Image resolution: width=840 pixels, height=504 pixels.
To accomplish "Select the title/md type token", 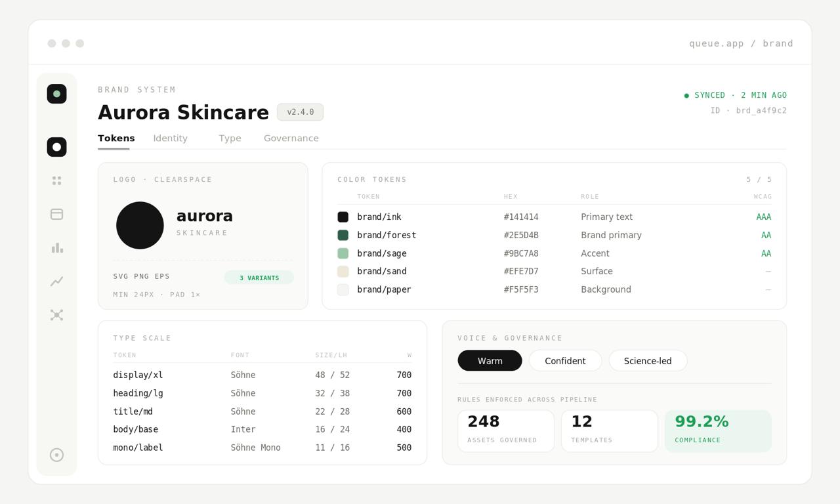I will [x=133, y=411].
